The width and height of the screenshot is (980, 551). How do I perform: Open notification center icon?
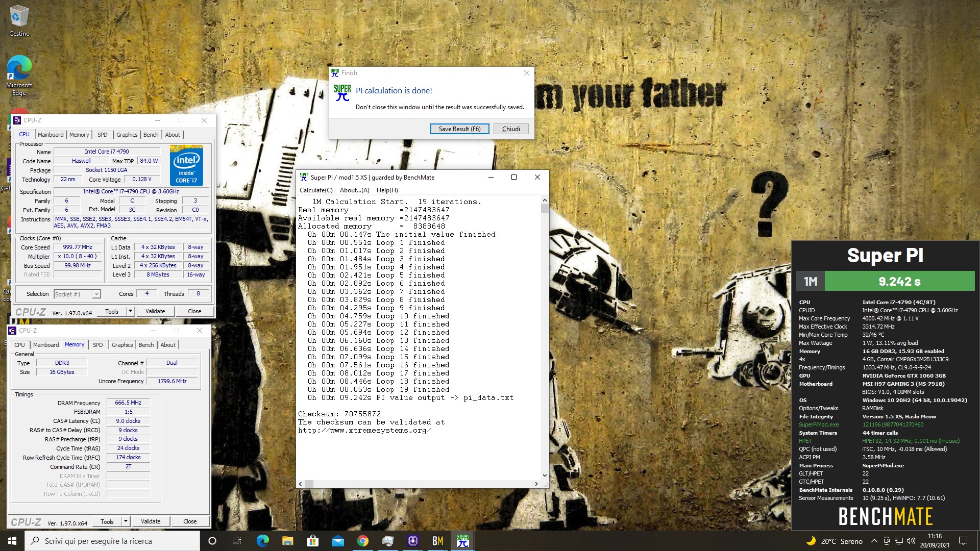point(963,541)
